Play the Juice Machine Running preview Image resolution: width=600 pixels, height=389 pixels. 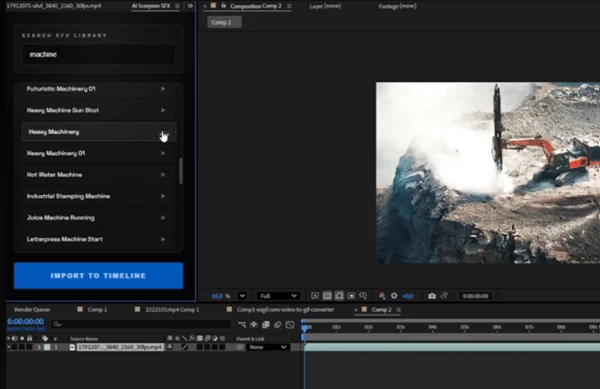[x=163, y=218]
